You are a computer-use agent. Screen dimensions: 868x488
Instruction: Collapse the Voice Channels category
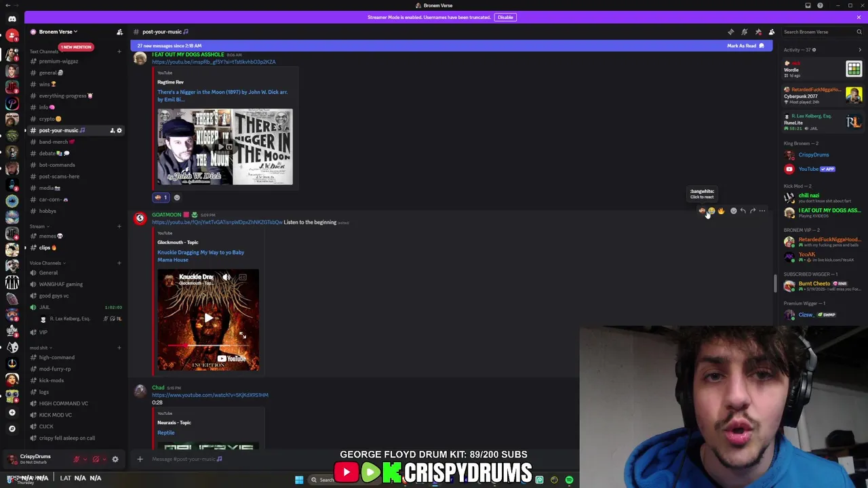(x=47, y=263)
